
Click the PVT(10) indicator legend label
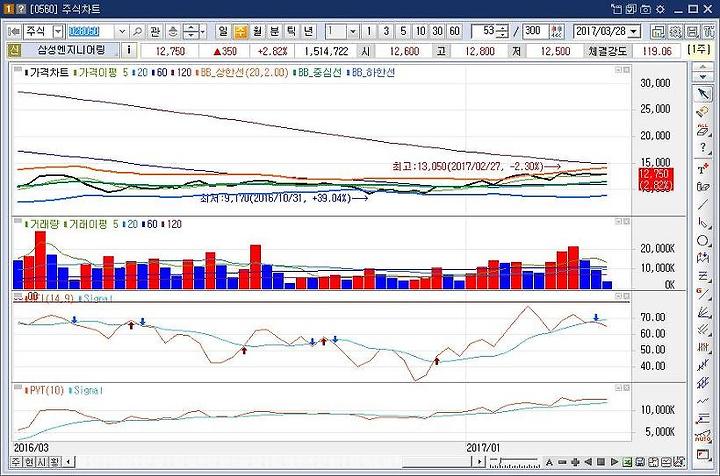[x=46, y=391]
